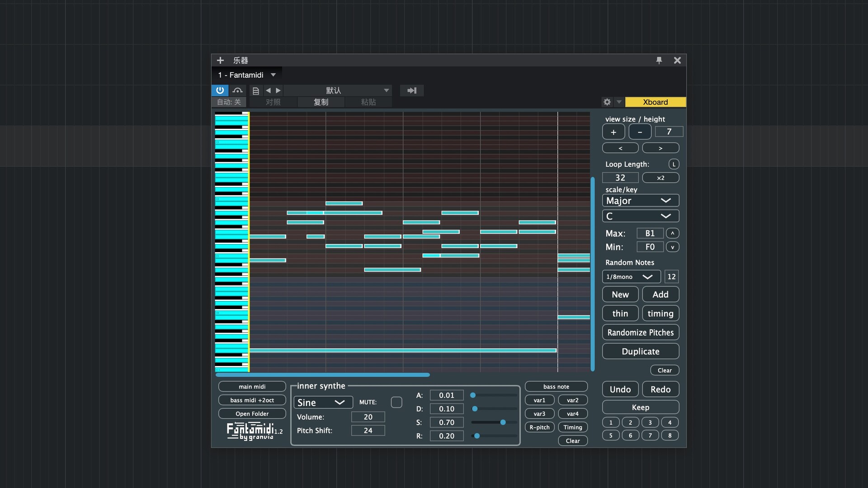Open the preset file document icon
The height and width of the screenshot is (488, 868).
tap(255, 91)
